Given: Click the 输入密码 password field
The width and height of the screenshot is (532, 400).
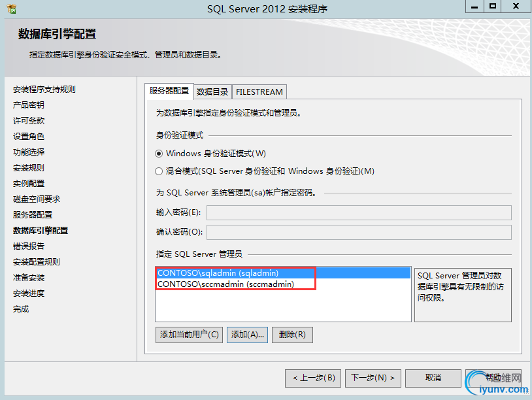Looking at the screenshot, I should click(359, 212).
